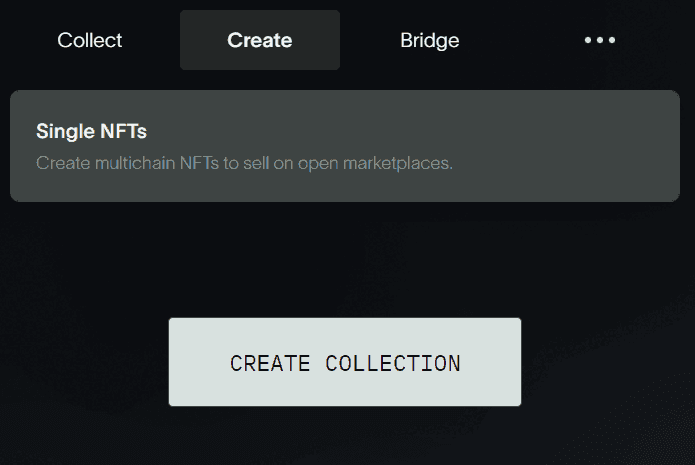Viewport: 695px width, 465px height.
Task: Click Bridge beside the ellipsis icon
Action: coord(430,40)
